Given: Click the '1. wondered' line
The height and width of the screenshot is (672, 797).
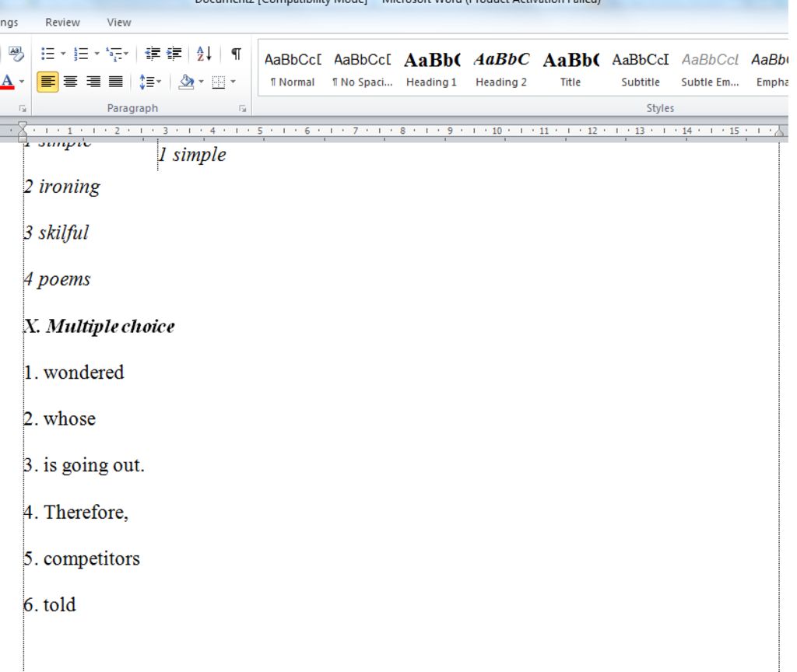Looking at the screenshot, I should point(74,373).
